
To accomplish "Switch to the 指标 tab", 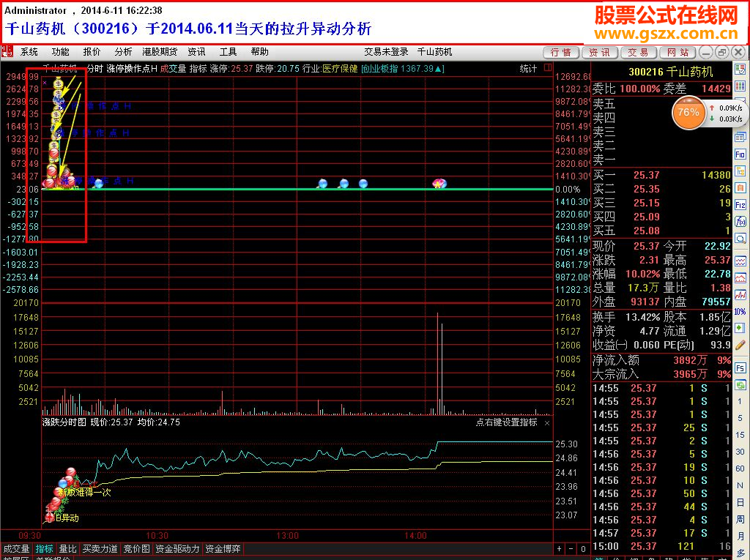I will point(45,548).
